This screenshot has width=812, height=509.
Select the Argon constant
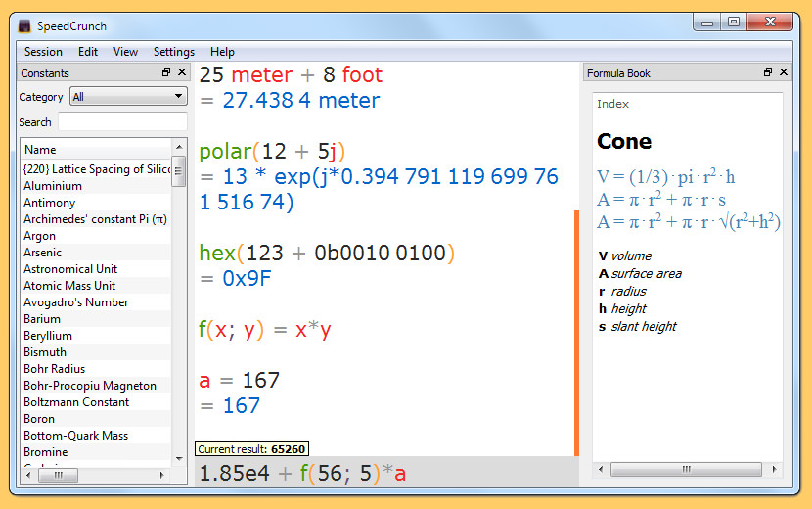pos(96,235)
